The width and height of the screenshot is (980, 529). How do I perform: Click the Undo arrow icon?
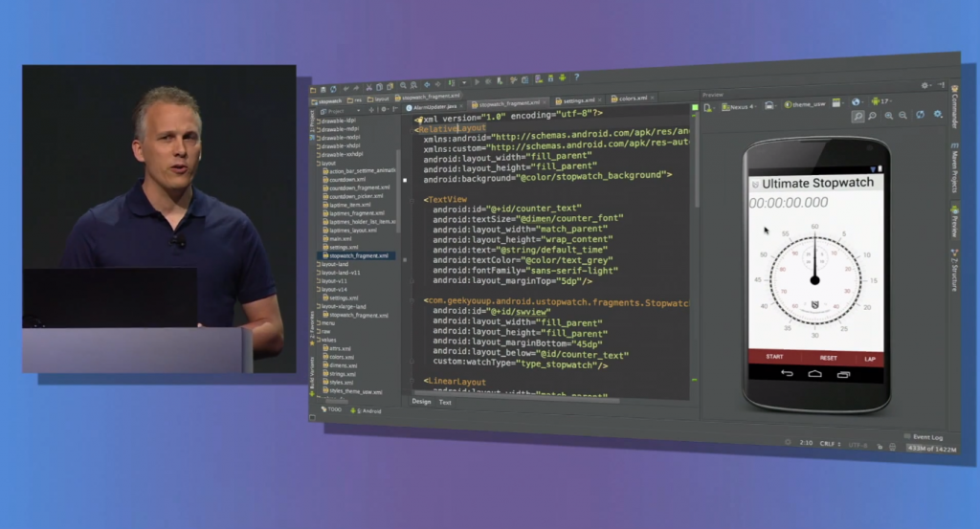pos(346,89)
